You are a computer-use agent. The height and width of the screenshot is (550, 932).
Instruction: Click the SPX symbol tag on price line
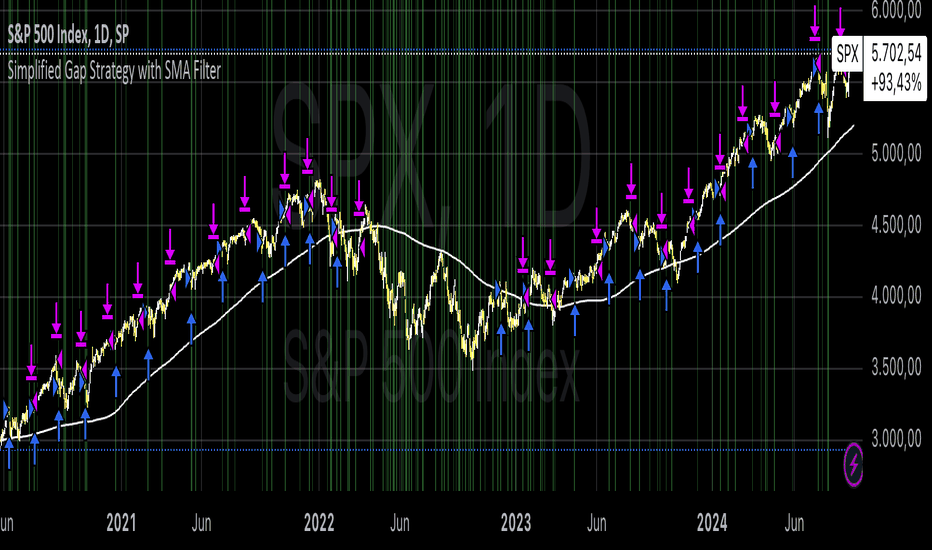[x=847, y=54]
